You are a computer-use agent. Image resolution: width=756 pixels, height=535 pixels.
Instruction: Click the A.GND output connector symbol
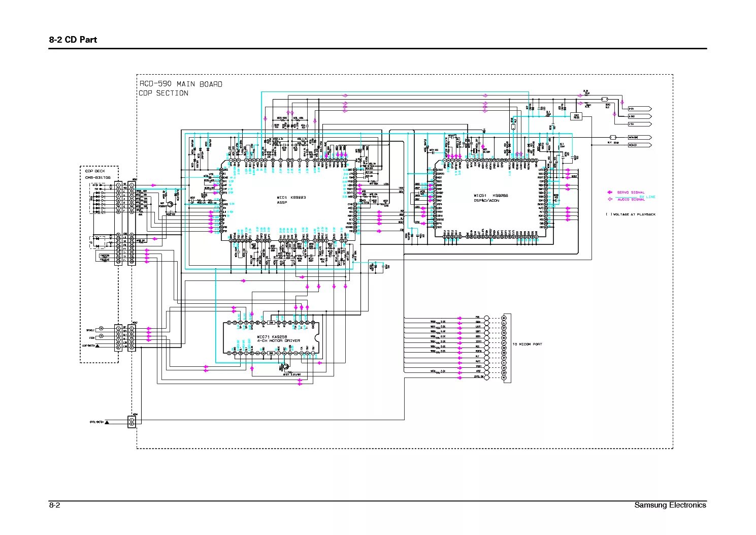tap(640, 116)
